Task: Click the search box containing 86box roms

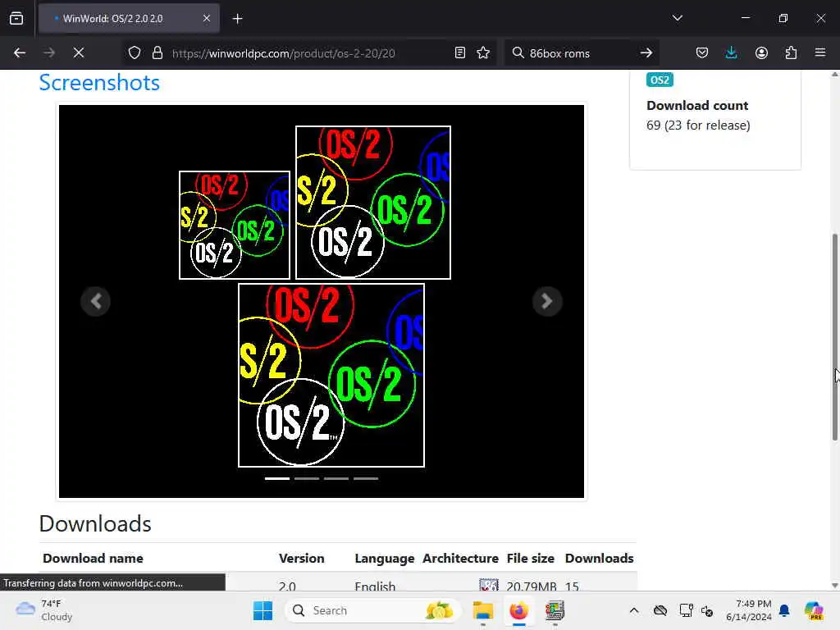Action: pyautogui.click(x=582, y=53)
